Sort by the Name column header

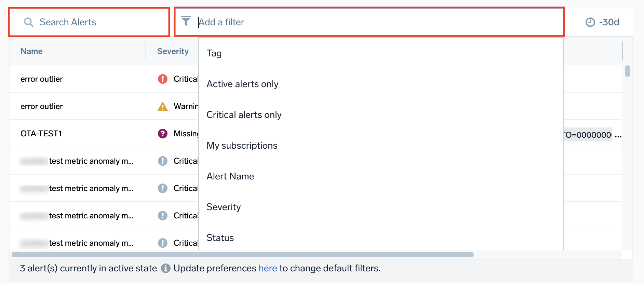(x=31, y=51)
